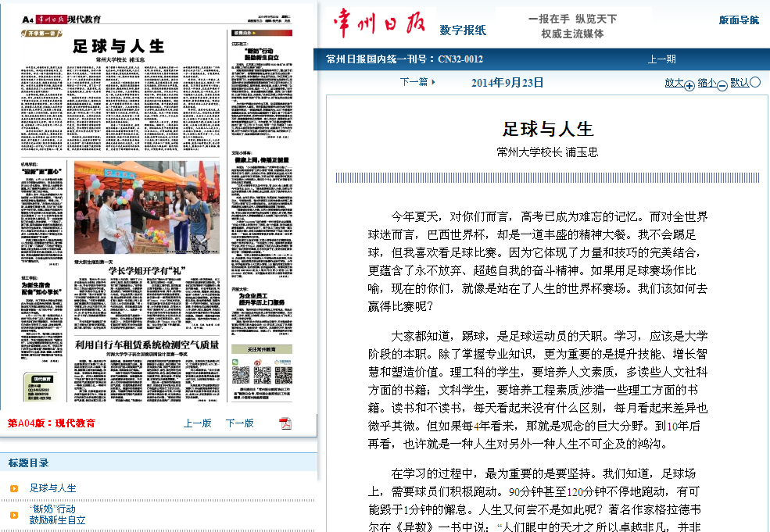Click the orange arrow bullet beside "断奶"行动
The width and height of the screenshot is (770, 532).
(x=14, y=515)
